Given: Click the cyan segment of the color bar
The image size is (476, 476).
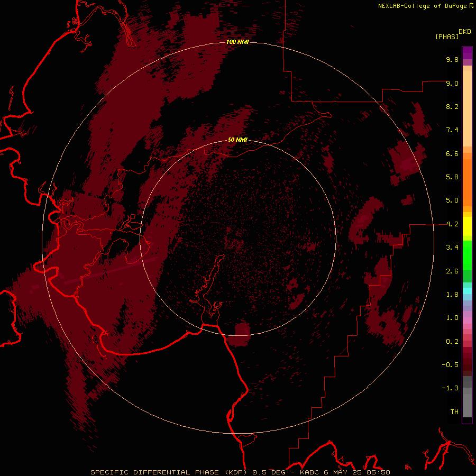Looking at the screenshot, I should coord(467,291).
